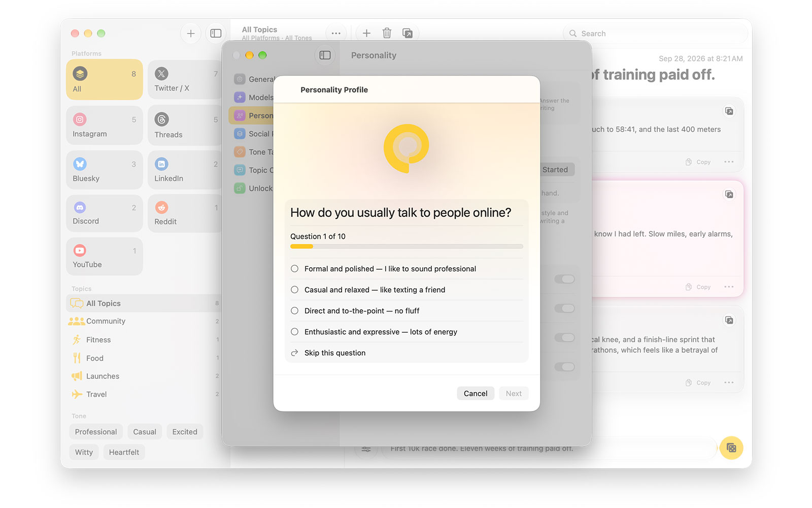
Task: Select the Bluesky platform tile
Action: (x=104, y=170)
